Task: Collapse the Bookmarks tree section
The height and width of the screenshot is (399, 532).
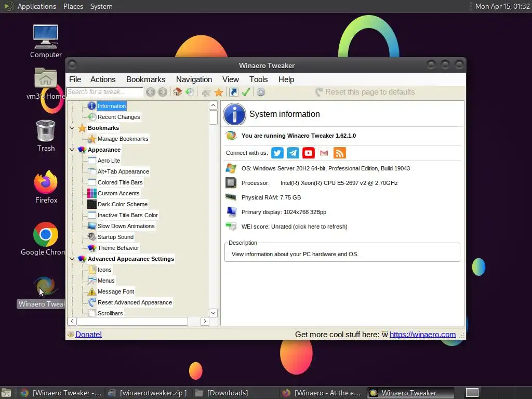Action: pos(72,128)
